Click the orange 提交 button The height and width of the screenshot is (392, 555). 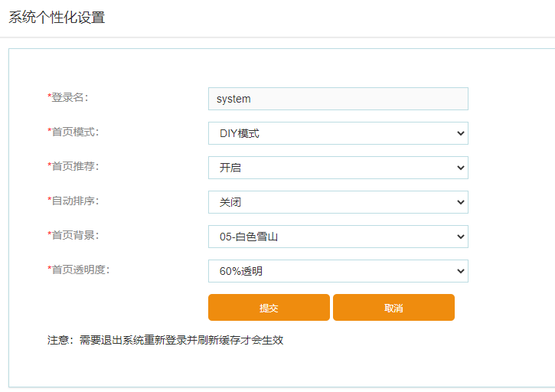tap(269, 308)
